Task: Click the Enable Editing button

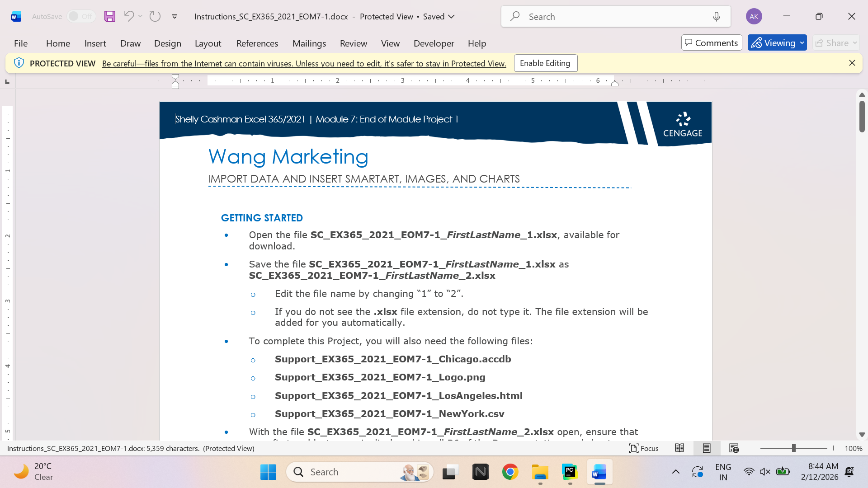Action: click(x=545, y=63)
